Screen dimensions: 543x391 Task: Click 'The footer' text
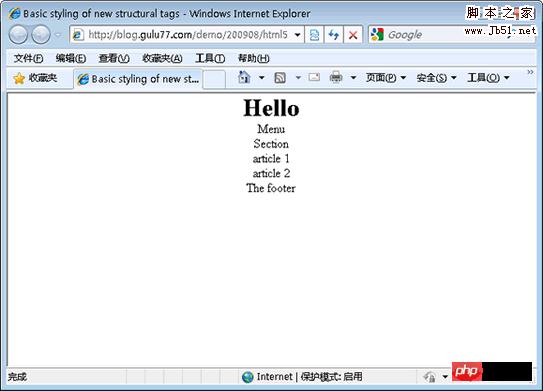(x=271, y=188)
